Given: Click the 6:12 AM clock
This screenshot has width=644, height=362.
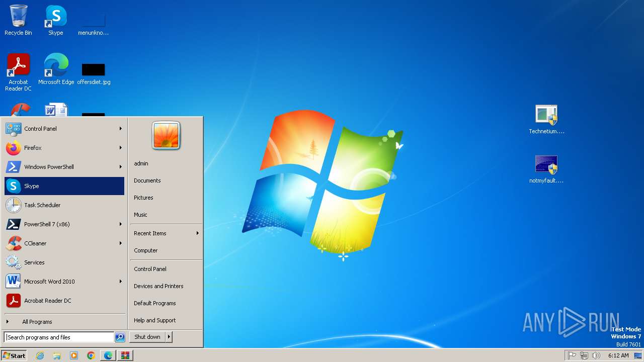Looking at the screenshot, I should pyautogui.click(x=618, y=355).
